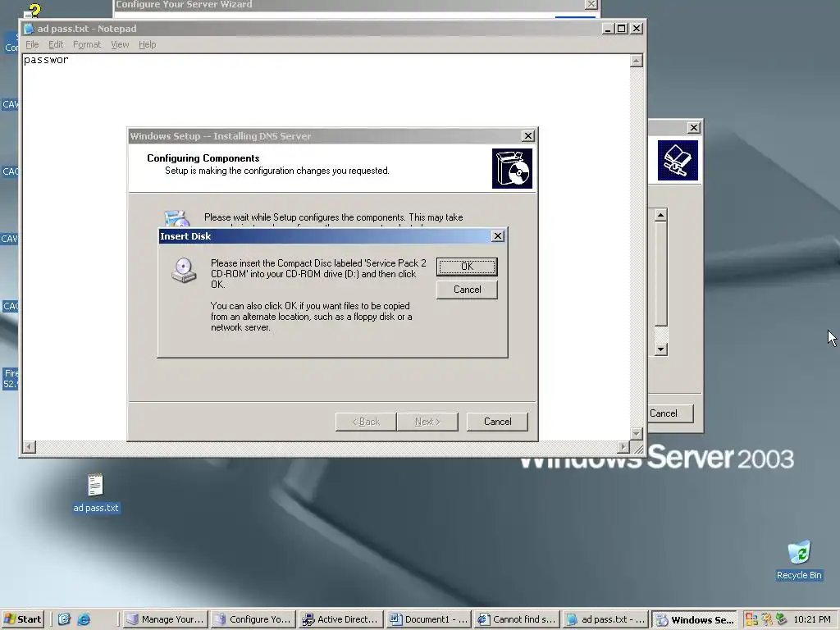Click left arrow of Notepad horizontal scrollbar
840x630 pixels.
[29, 447]
